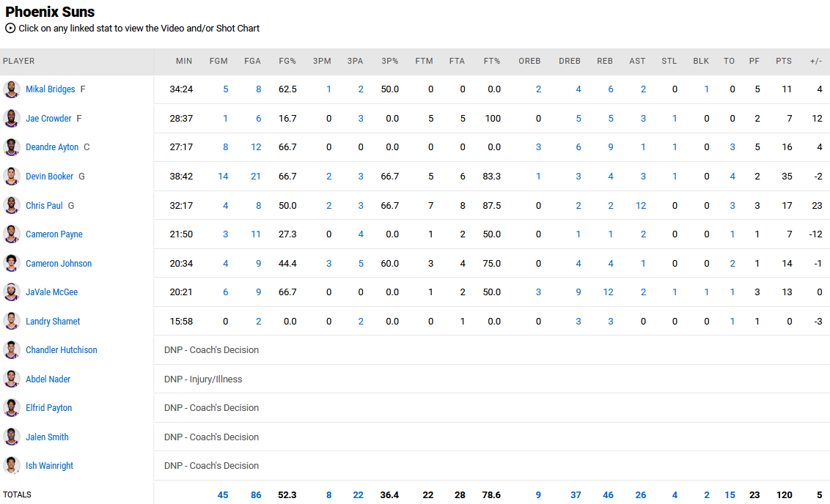View team total 15 turnovers

730,495
